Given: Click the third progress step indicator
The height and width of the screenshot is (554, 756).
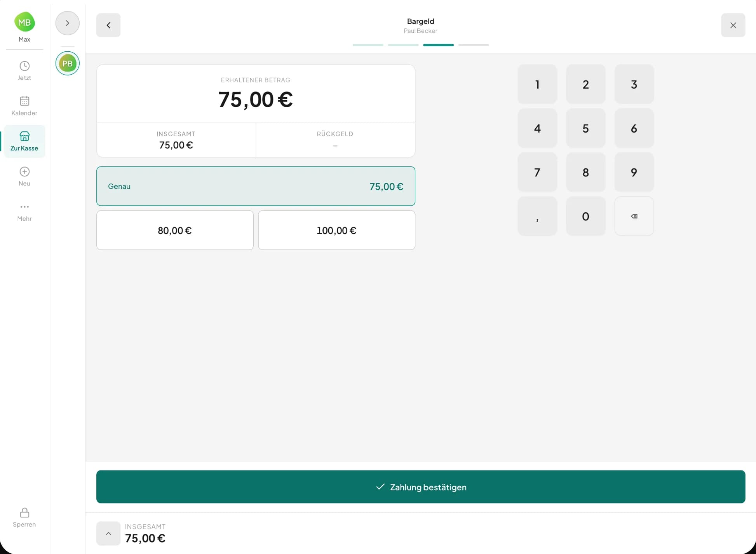Looking at the screenshot, I should point(438,45).
